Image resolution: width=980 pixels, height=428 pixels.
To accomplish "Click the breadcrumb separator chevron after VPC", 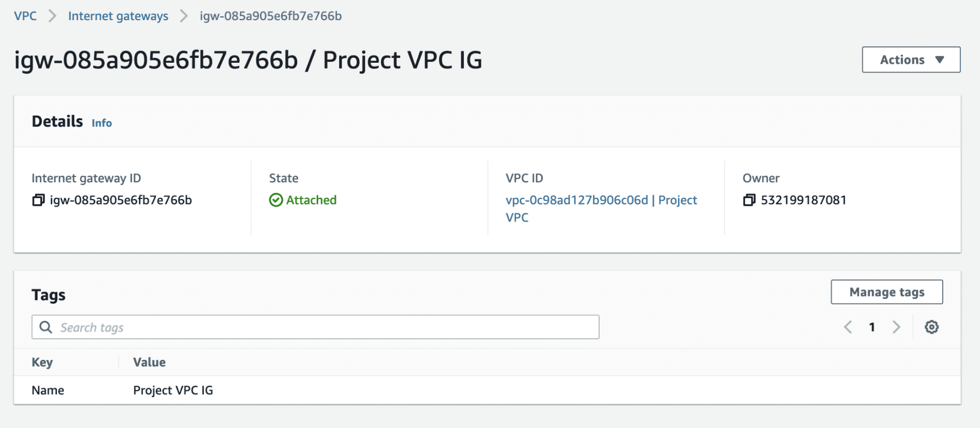I will [52, 16].
